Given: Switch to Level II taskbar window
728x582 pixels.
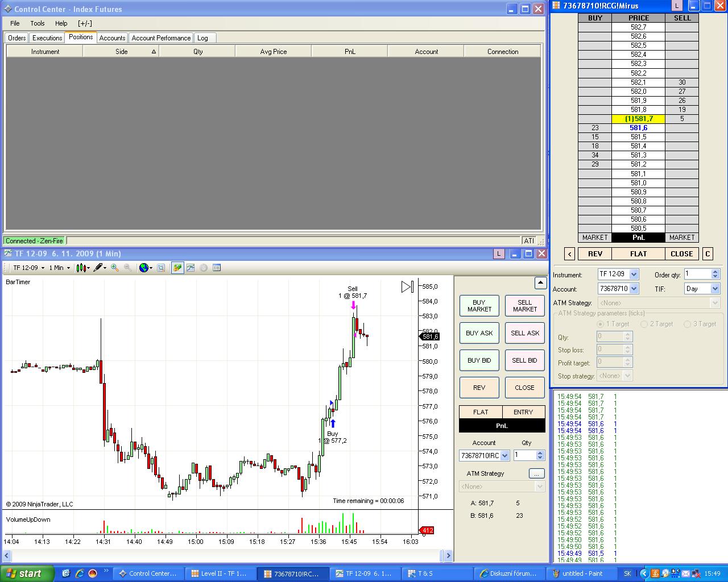Looking at the screenshot, I should [222, 573].
